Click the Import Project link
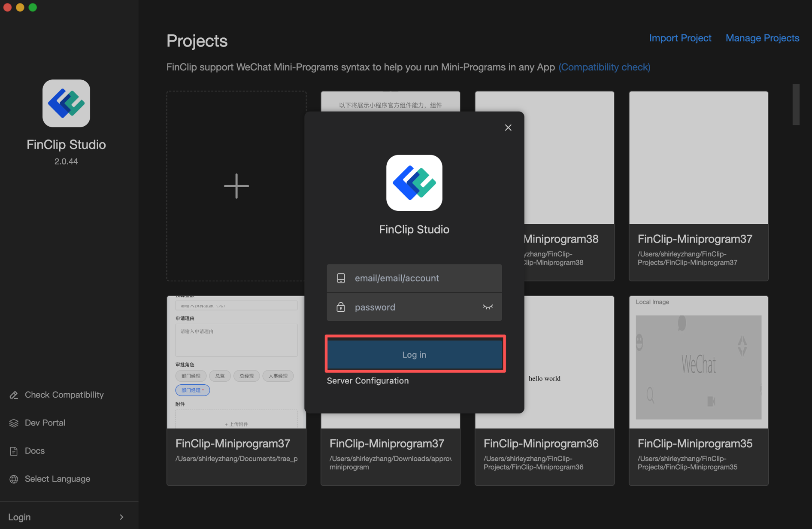Viewport: 812px width, 529px height. [680, 38]
